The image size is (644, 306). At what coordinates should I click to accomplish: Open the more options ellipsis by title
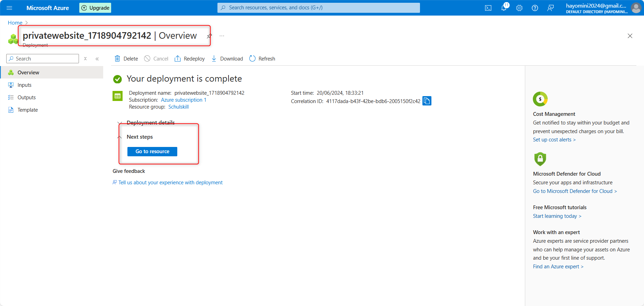[x=222, y=36]
